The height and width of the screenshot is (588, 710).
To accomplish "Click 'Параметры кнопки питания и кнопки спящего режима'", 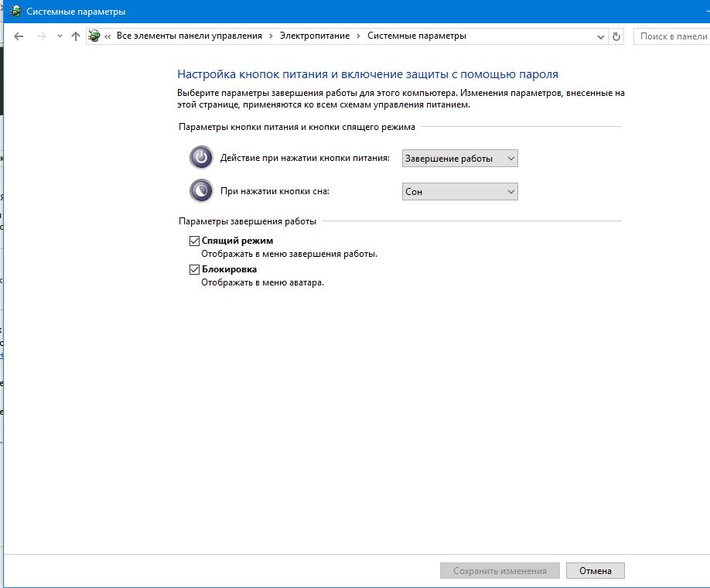I will (x=296, y=128).
